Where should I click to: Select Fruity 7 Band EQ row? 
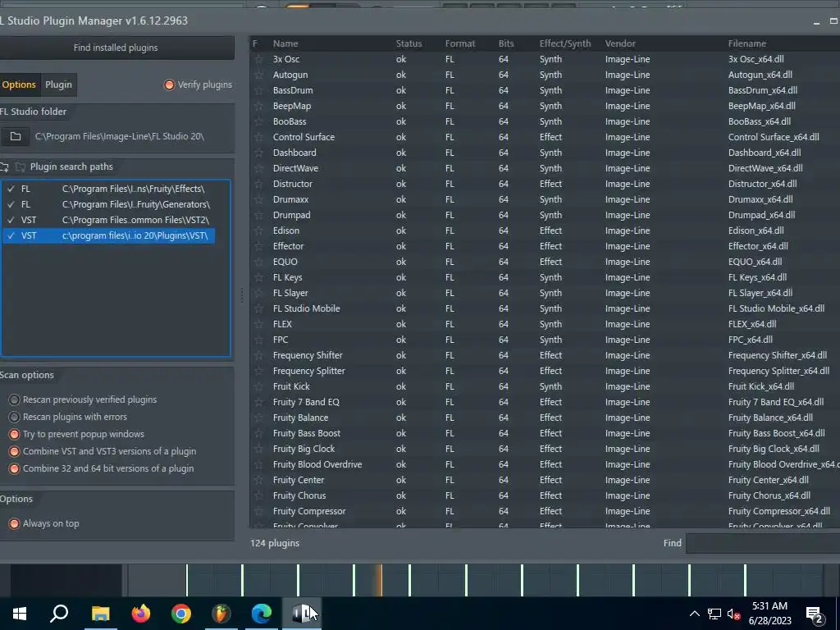click(x=545, y=402)
